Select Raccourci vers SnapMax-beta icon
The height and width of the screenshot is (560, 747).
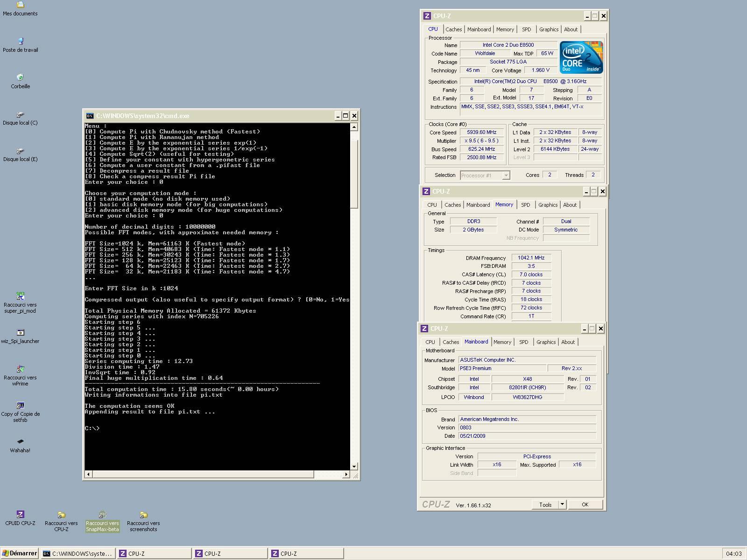point(102,521)
